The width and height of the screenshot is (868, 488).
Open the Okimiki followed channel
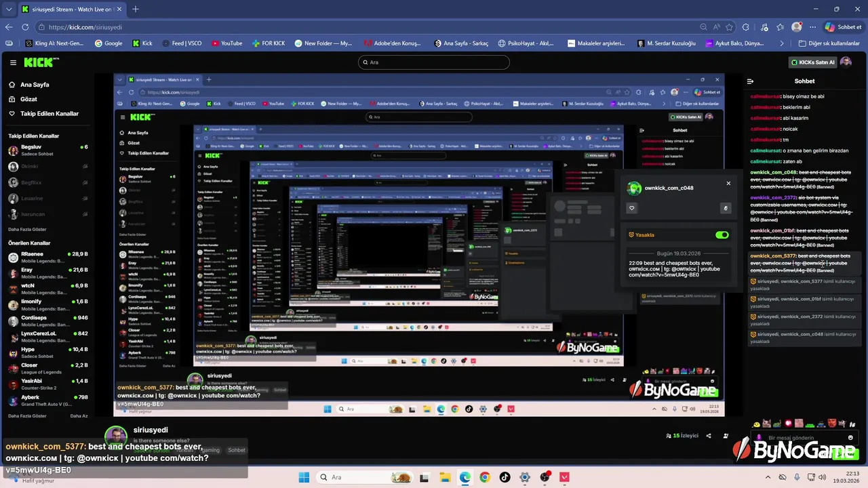(47, 166)
